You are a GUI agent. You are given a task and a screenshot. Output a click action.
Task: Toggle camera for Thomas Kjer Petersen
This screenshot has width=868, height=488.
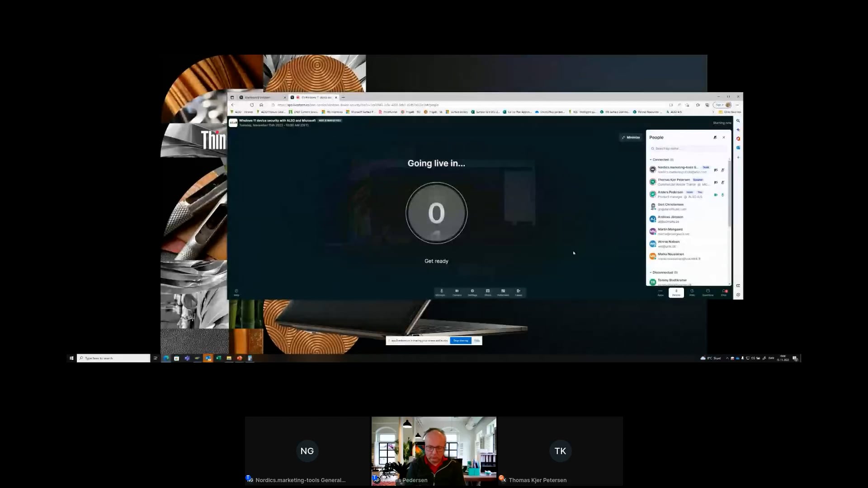click(x=716, y=182)
